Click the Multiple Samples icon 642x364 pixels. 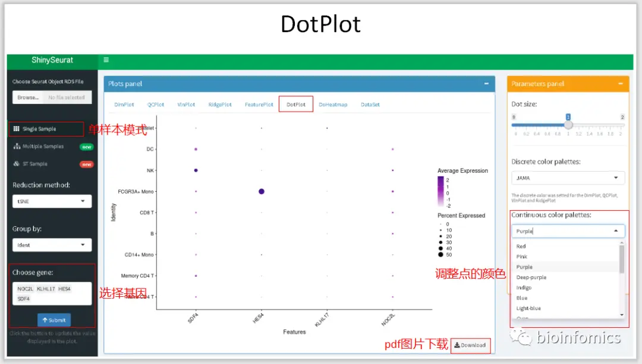pos(17,146)
